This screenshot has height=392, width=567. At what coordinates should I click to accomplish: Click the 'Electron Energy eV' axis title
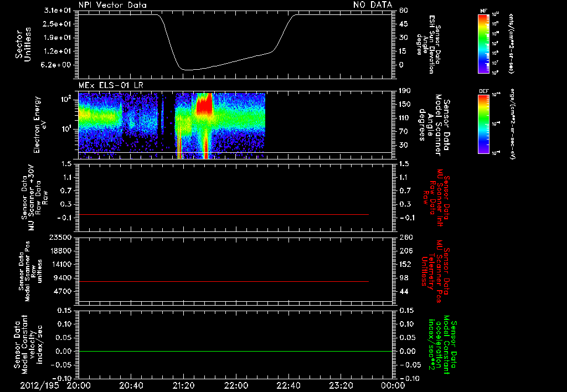[39, 125]
